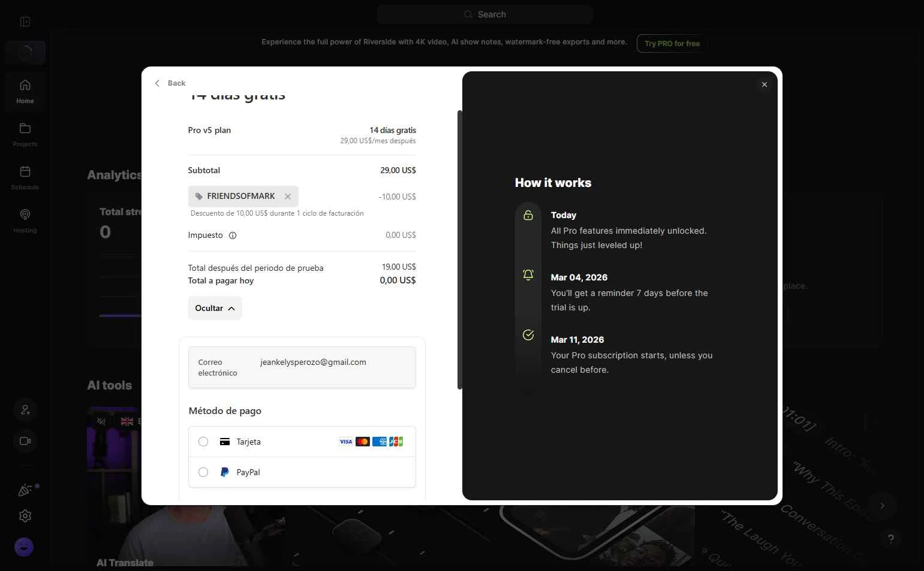Open the what's new party icon
Image resolution: width=924 pixels, height=571 pixels.
(x=25, y=490)
